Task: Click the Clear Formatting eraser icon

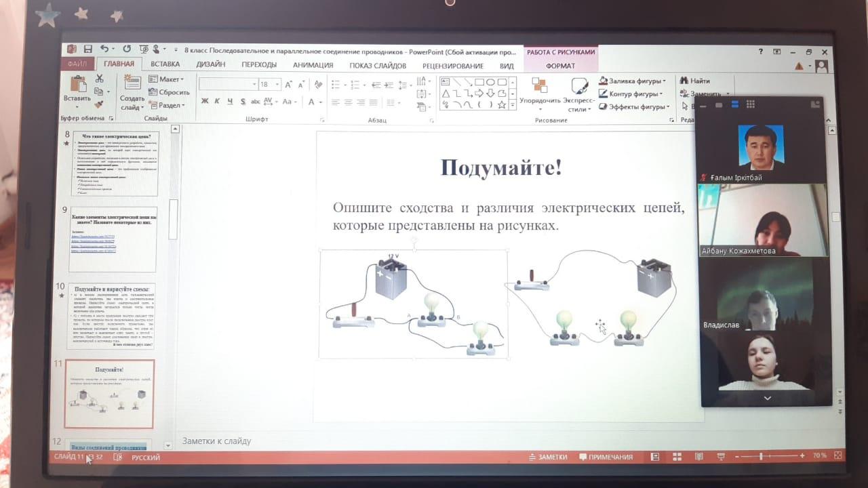Action: [x=317, y=85]
